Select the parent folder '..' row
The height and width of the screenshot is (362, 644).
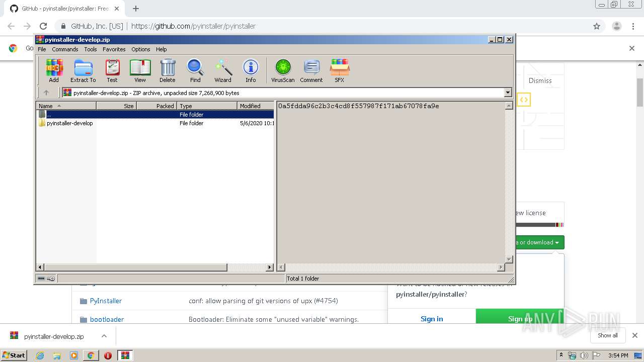click(x=155, y=114)
